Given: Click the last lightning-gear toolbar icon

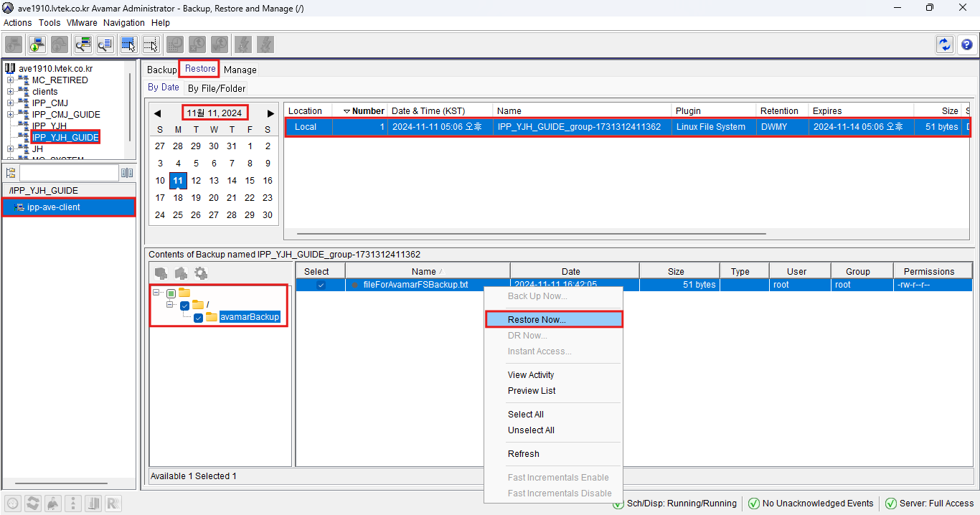Looking at the screenshot, I should [x=265, y=44].
